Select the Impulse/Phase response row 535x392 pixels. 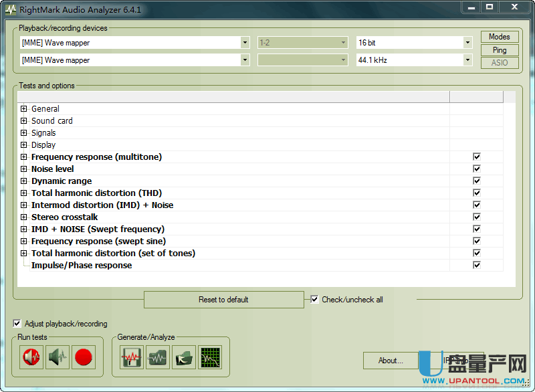[82, 266]
